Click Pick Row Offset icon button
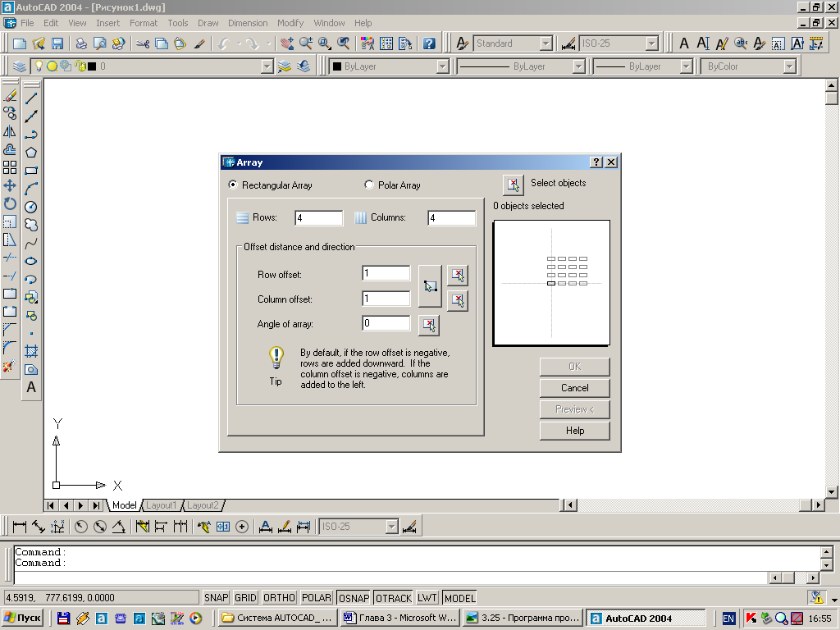Image resolution: width=840 pixels, height=630 pixels. point(458,276)
